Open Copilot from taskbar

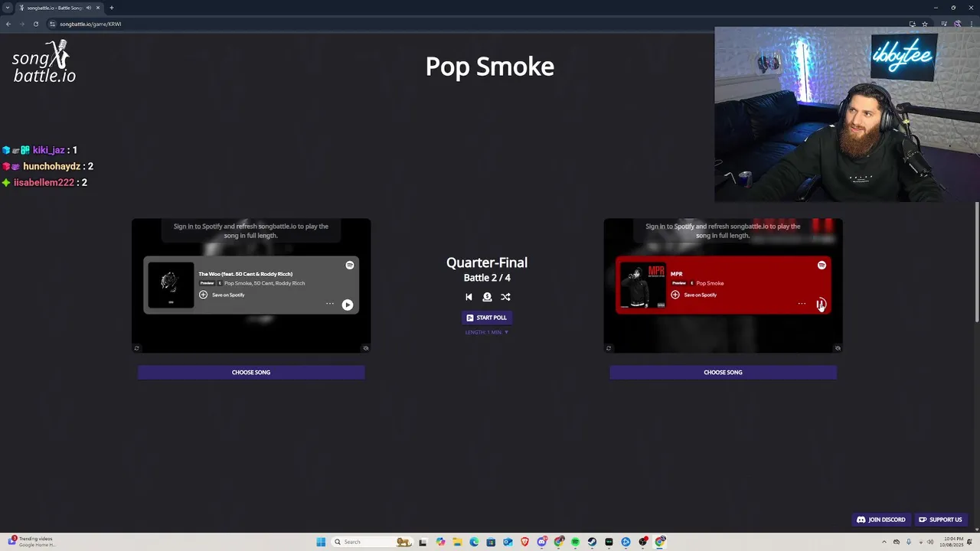coord(440,542)
